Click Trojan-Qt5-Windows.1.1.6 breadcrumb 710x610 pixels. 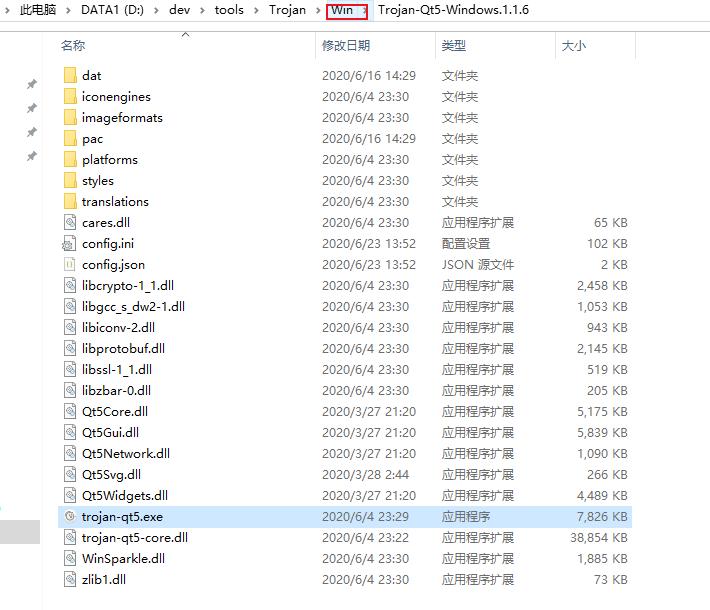(x=453, y=10)
